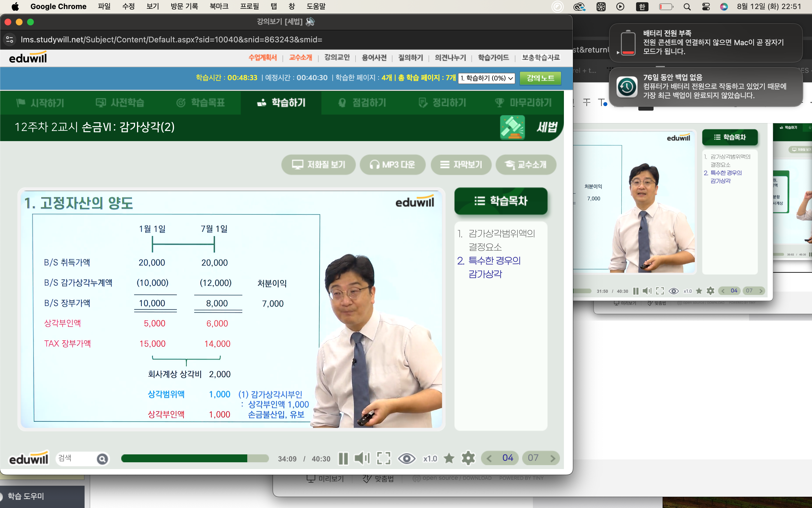Open Spotlight search in menu bar
The height and width of the screenshot is (508, 812).
coord(687,7)
